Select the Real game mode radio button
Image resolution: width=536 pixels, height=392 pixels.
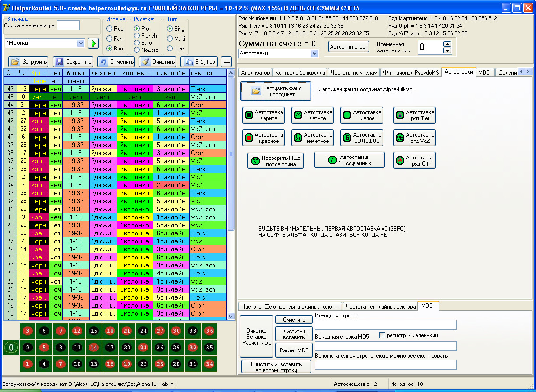110,29
